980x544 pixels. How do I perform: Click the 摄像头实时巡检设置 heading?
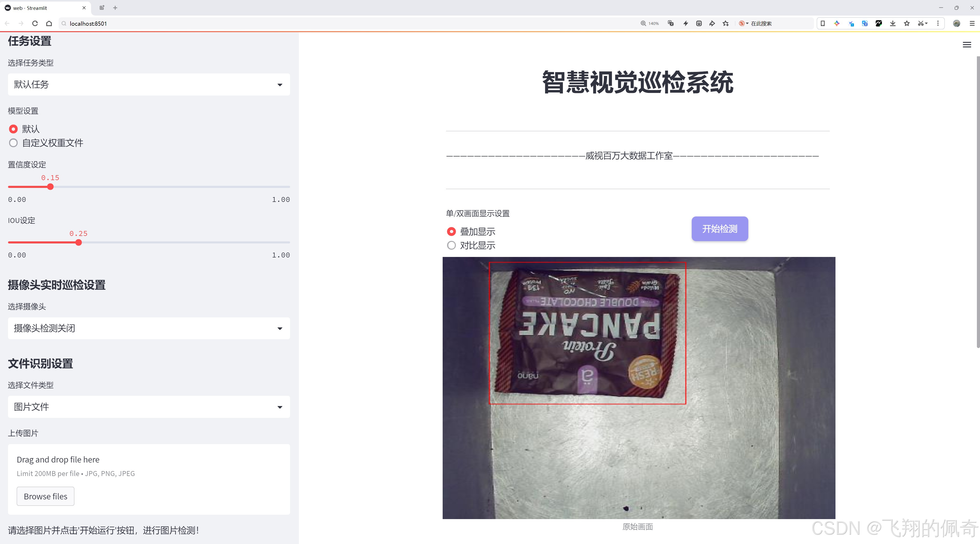57,285
